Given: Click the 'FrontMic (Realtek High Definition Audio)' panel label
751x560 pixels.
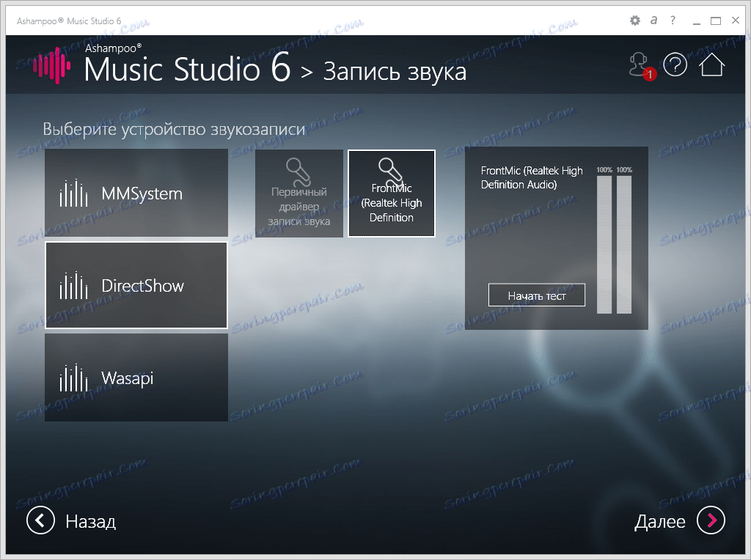Looking at the screenshot, I should coord(532,177).
